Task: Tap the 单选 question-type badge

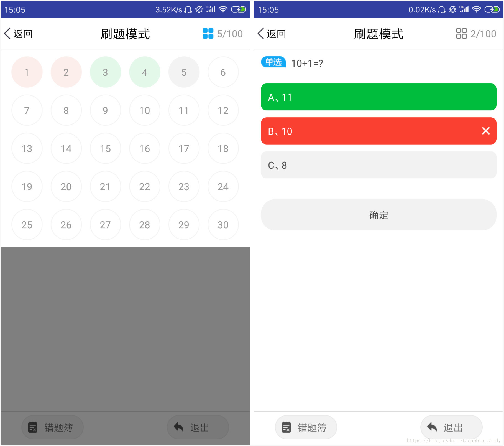Action: [x=273, y=62]
